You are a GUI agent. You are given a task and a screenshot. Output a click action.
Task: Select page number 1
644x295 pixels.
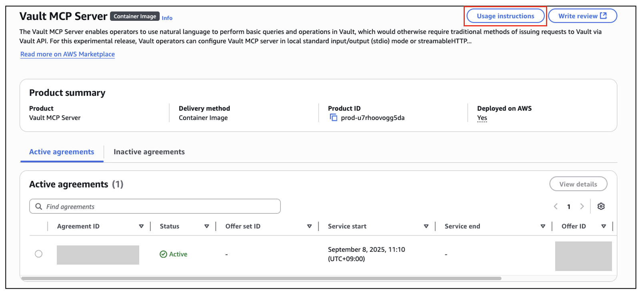[569, 207]
